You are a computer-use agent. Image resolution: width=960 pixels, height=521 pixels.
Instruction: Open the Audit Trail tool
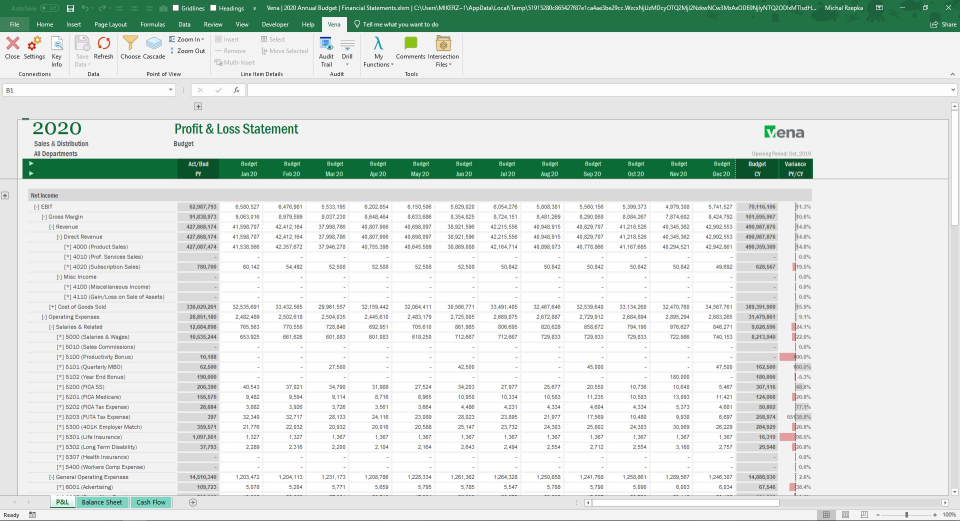[x=326, y=44]
